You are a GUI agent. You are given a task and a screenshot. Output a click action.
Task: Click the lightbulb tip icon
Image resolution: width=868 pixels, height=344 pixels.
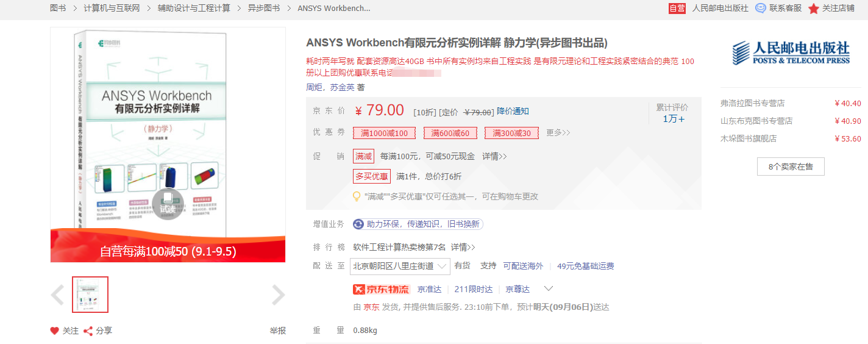357,196
